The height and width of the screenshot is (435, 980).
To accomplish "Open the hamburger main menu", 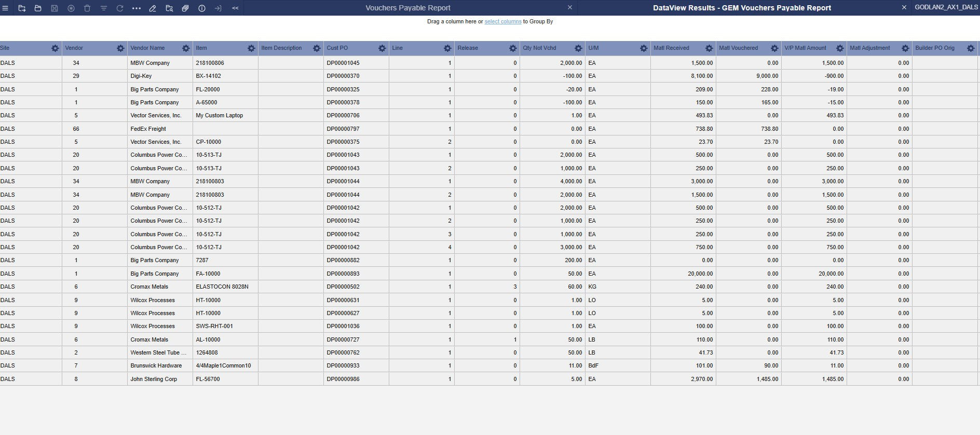I will 5,8.
